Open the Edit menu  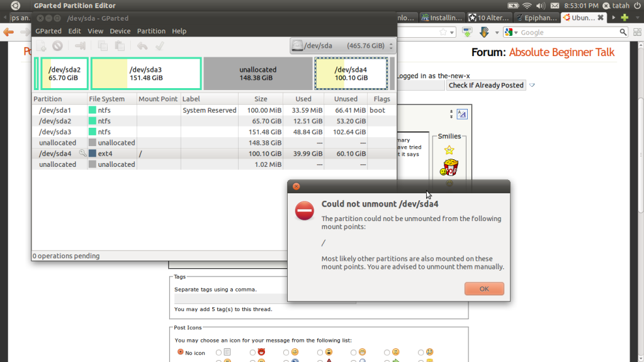[x=74, y=31]
